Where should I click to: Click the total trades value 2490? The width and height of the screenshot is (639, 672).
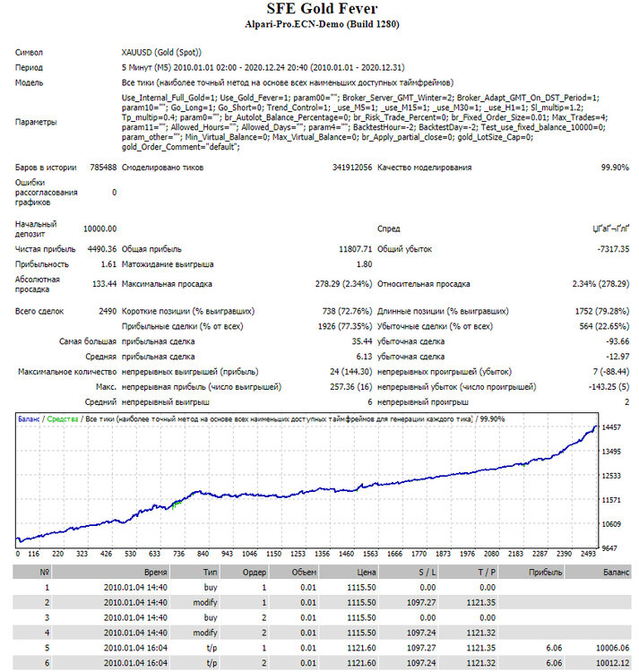point(108,312)
